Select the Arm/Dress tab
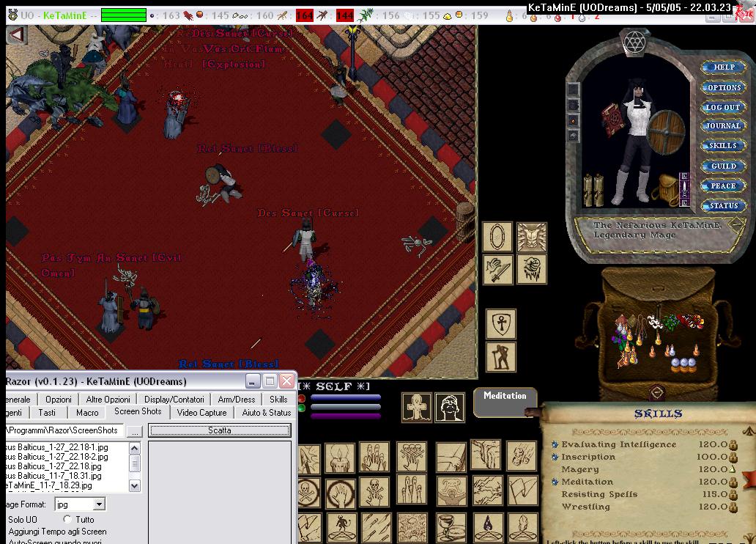This screenshot has height=544, width=756. click(x=236, y=399)
